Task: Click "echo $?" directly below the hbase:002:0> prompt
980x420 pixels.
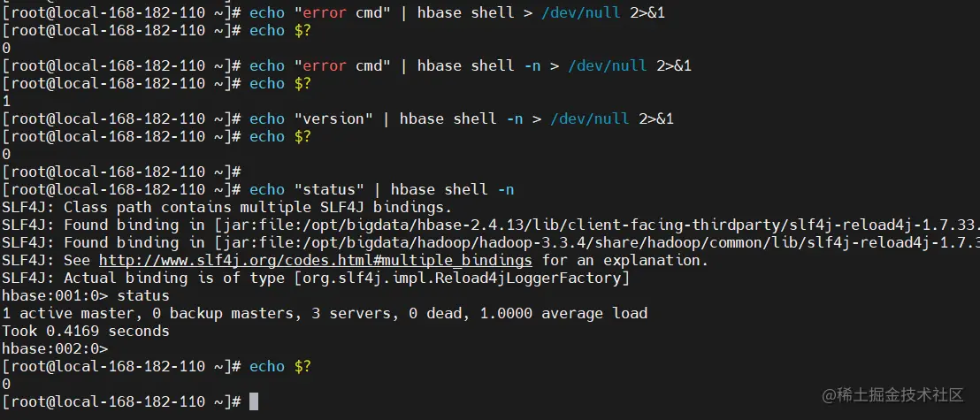Action: 280,366
